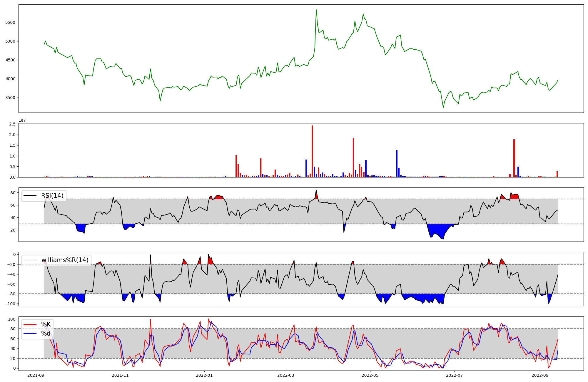Click the 5500 price axis label
The image size is (588, 382).
pyautogui.click(x=10, y=22)
